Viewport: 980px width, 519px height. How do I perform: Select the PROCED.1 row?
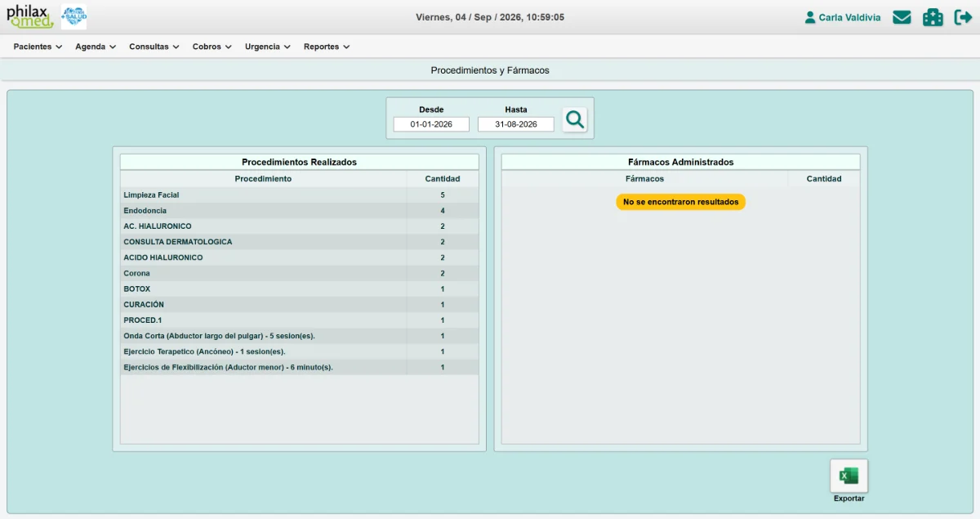[300, 320]
